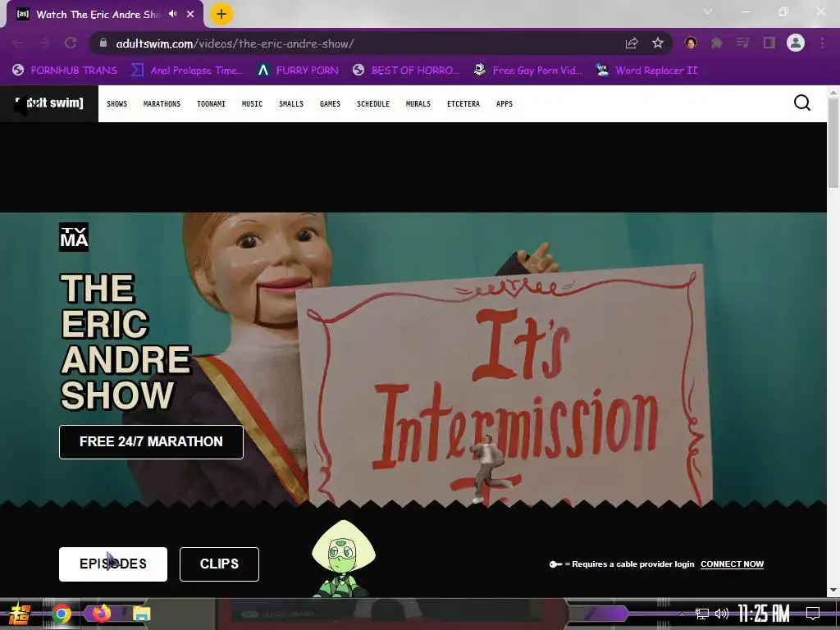
Task: Open the media control icon
Action: click(x=742, y=43)
